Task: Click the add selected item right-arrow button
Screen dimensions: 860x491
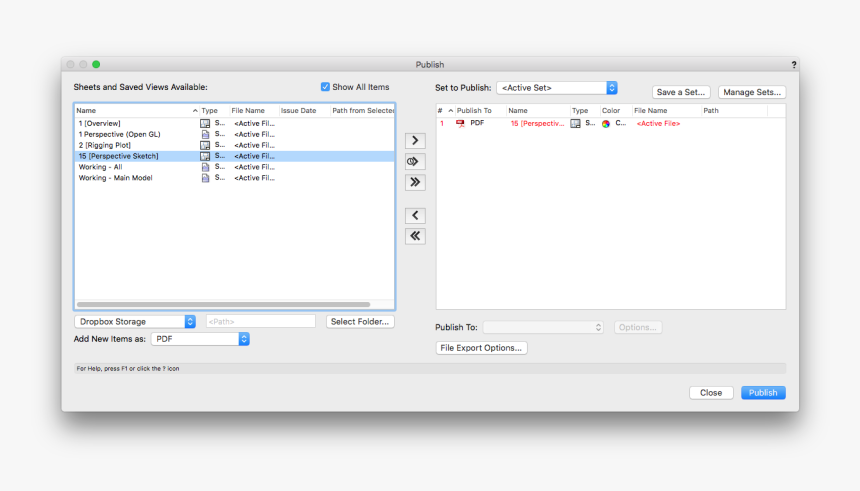Action: pos(415,141)
